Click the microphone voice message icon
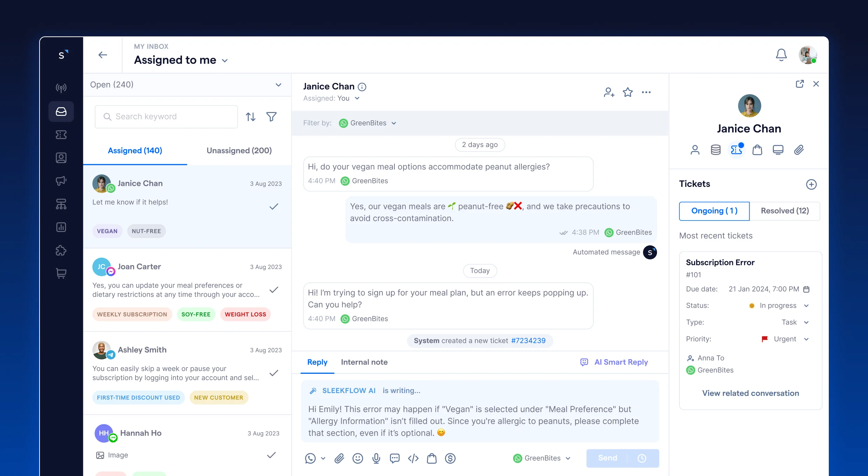The height and width of the screenshot is (476, 868). coord(376,458)
